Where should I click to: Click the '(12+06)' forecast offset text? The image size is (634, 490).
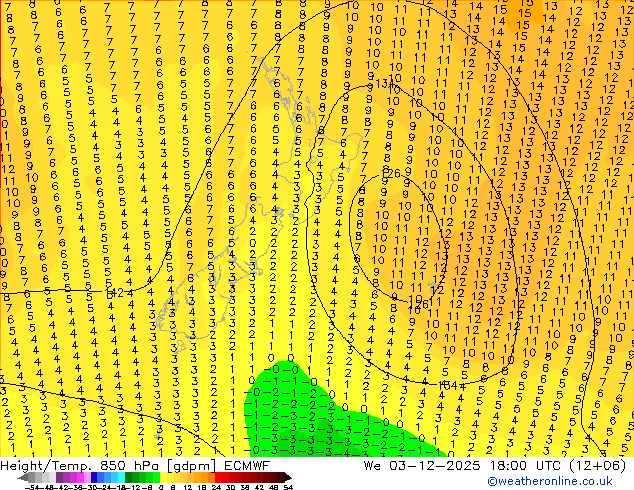[x=597, y=466]
